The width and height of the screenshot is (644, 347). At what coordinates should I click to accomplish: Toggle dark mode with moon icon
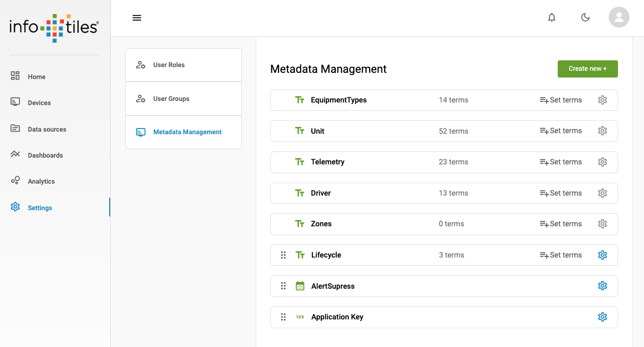pos(585,18)
